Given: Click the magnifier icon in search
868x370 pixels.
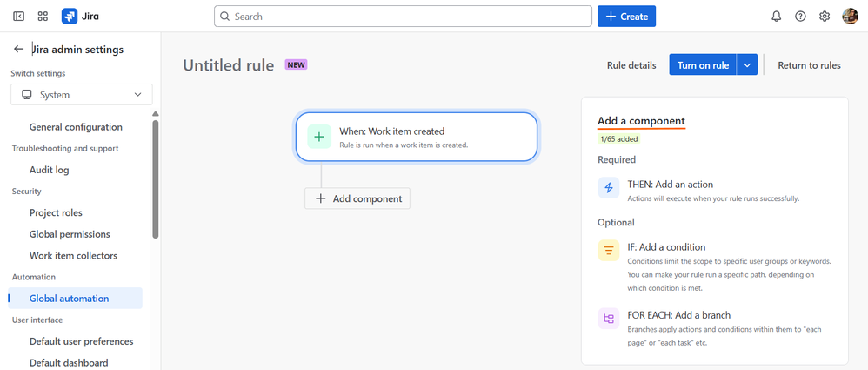Looking at the screenshot, I should (x=224, y=16).
